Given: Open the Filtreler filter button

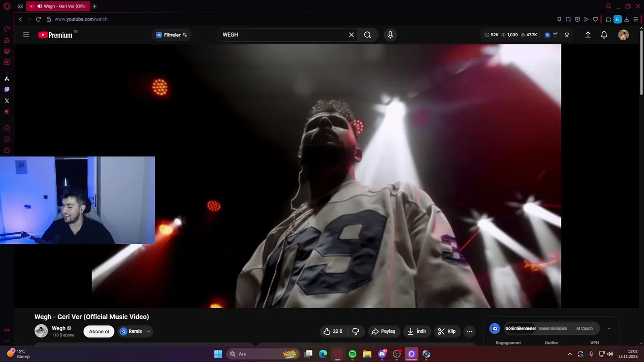Looking at the screenshot, I should [172, 35].
